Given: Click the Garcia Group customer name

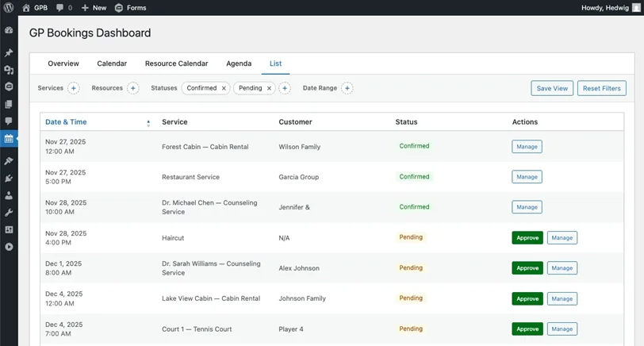Looking at the screenshot, I should pyautogui.click(x=298, y=177).
